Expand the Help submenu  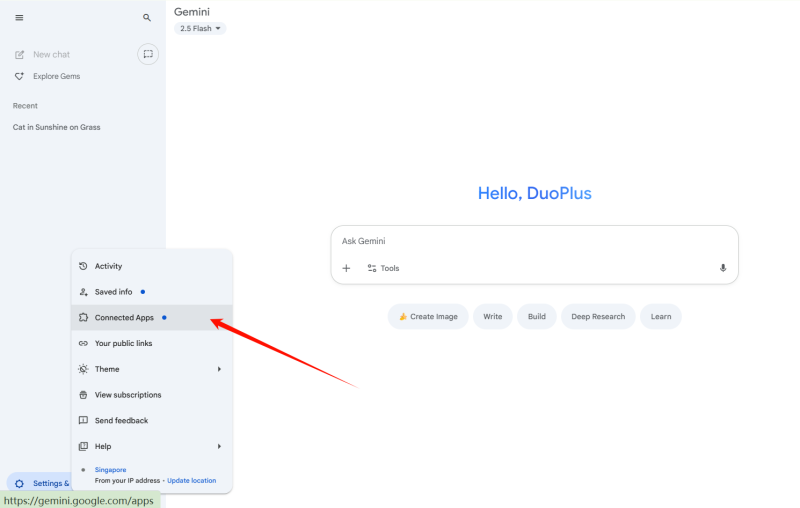coord(150,446)
